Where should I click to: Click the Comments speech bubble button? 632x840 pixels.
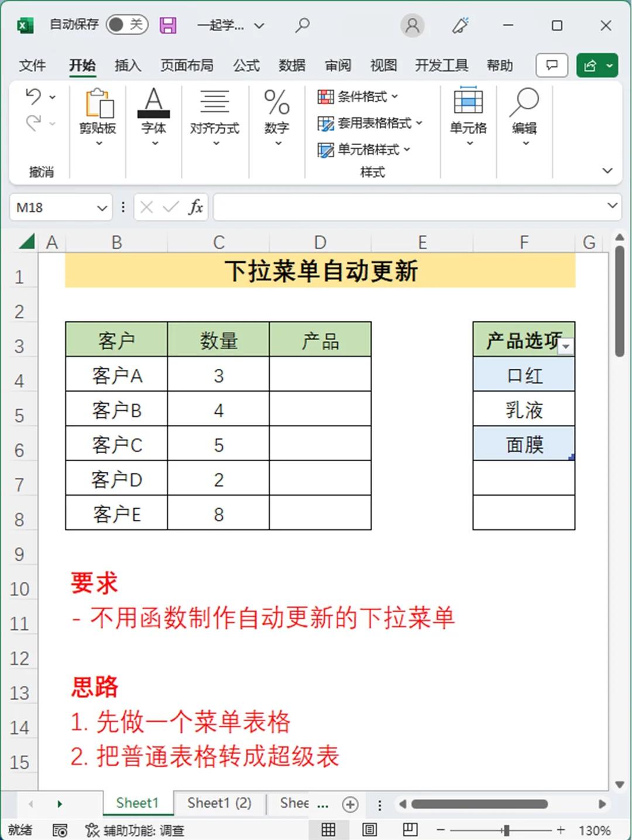[551, 65]
